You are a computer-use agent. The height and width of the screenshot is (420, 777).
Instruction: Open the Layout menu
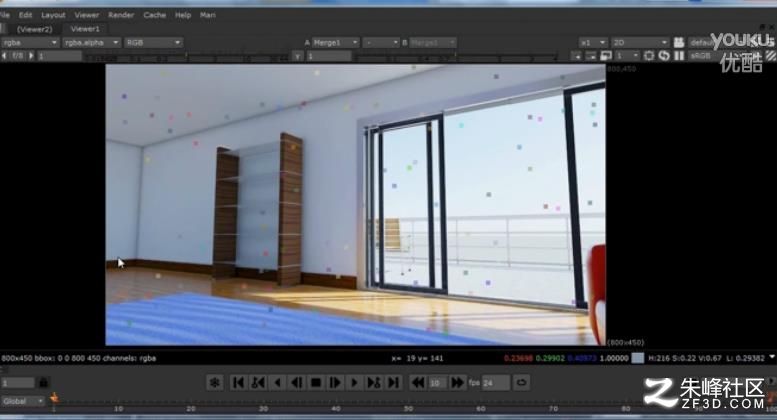53,15
